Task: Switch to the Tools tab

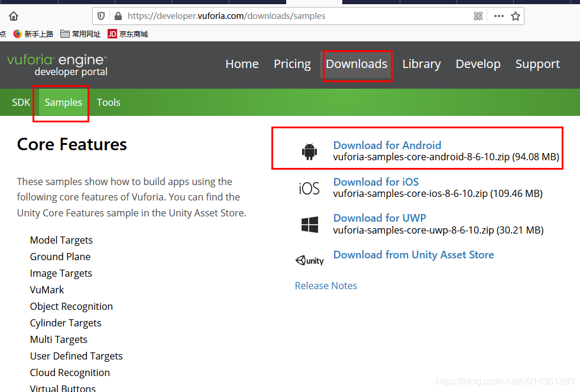Action: pyautogui.click(x=109, y=102)
